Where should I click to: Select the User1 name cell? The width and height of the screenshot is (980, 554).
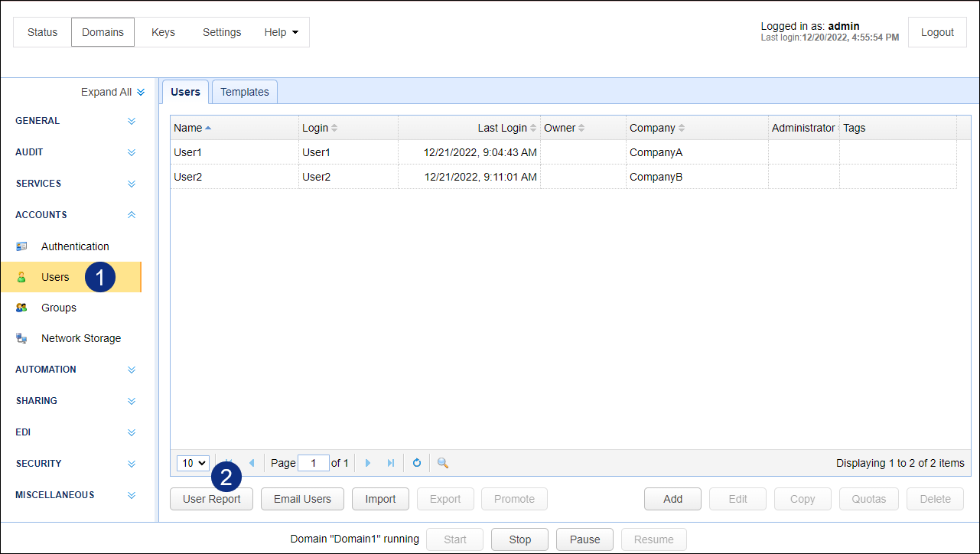coord(234,152)
